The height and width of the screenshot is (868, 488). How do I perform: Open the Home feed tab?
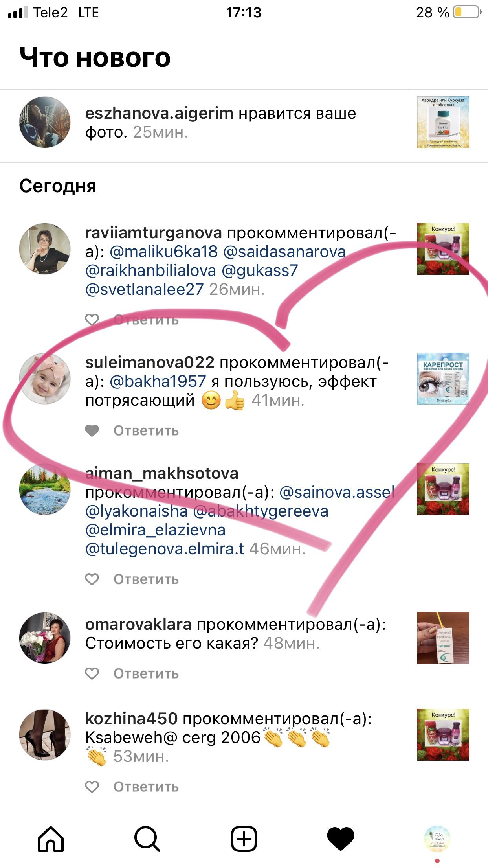[51, 839]
